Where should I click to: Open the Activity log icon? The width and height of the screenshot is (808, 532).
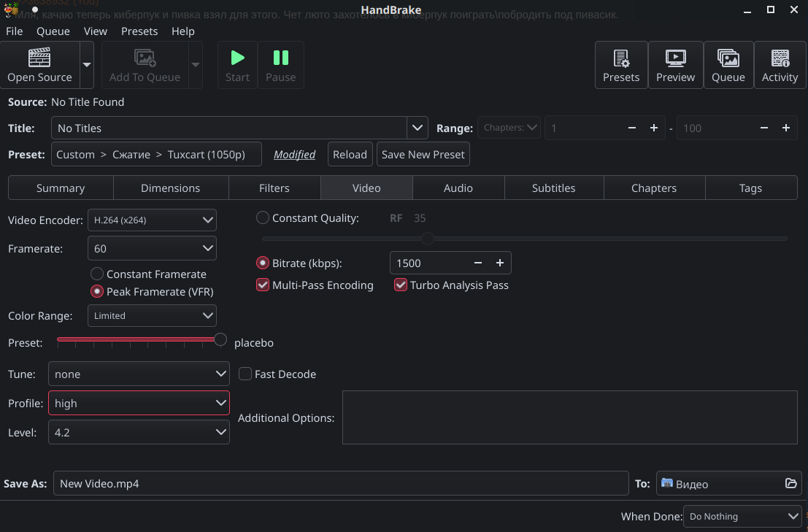(780, 58)
